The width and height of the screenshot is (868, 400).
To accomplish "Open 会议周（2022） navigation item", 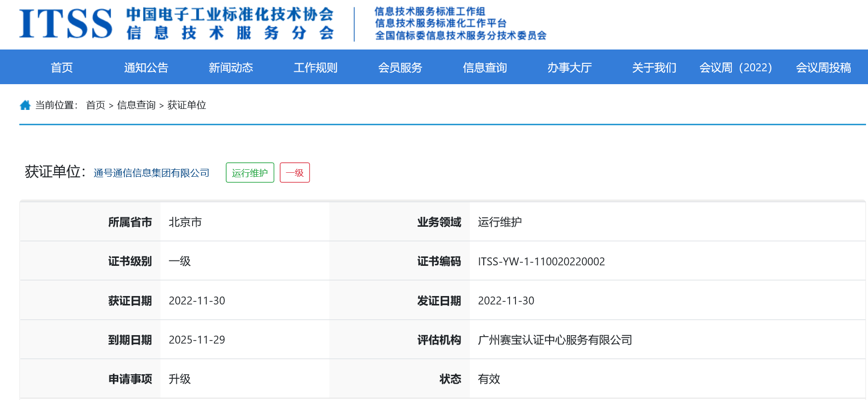I will (x=736, y=67).
